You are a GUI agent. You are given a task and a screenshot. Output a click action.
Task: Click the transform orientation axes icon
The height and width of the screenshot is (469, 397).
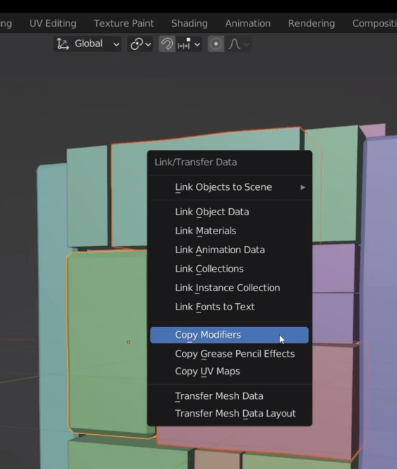point(63,44)
